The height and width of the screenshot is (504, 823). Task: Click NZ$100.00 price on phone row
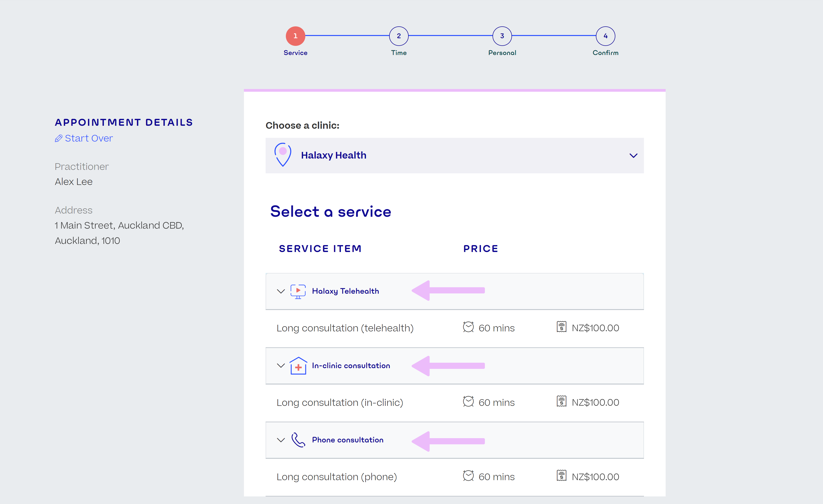click(595, 477)
